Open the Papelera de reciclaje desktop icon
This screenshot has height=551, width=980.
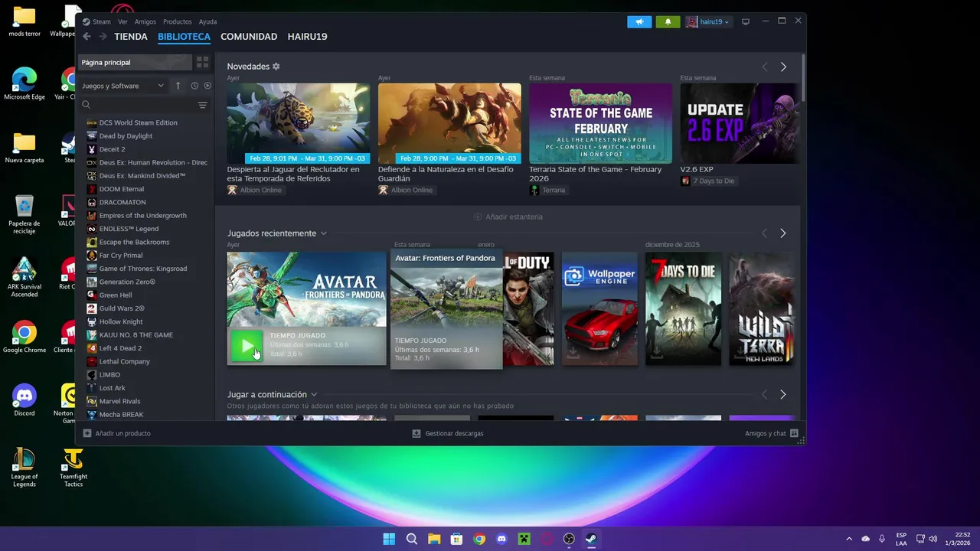click(24, 215)
